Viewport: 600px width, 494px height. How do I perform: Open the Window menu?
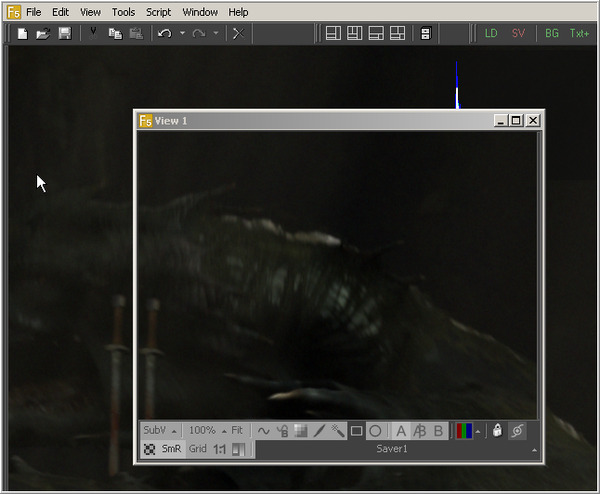click(200, 12)
